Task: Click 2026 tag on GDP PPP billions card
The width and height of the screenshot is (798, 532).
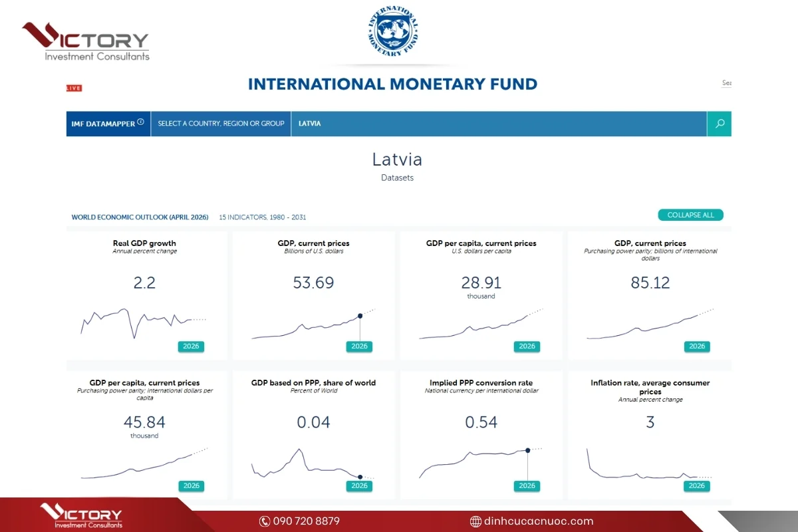Action: tap(697, 346)
